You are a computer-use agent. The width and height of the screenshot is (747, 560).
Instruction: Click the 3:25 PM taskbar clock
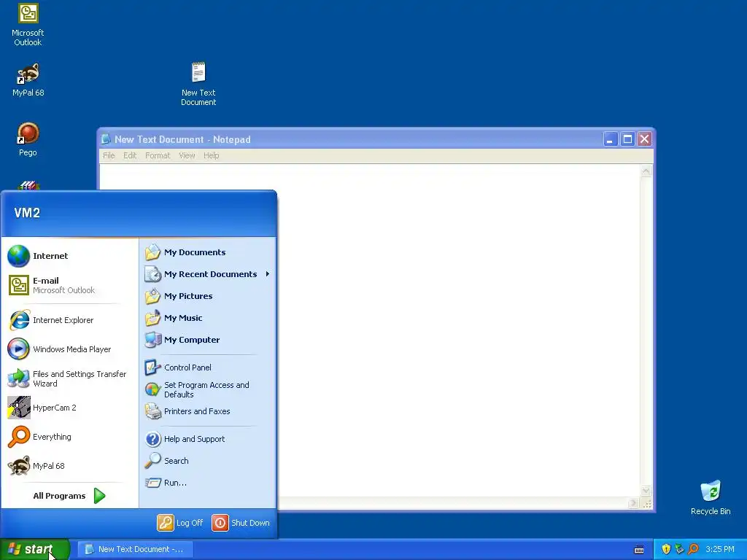pyautogui.click(x=720, y=549)
